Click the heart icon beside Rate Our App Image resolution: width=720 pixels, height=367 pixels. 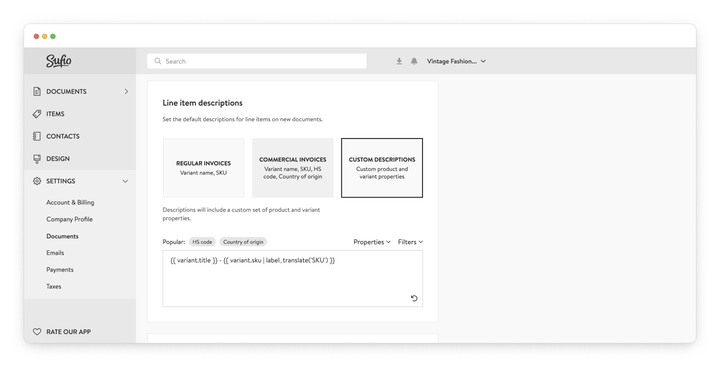coord(37,332)
